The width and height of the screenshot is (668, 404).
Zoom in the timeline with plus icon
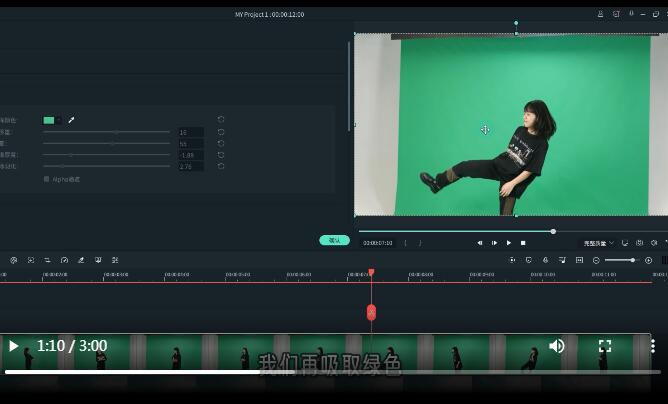point(648,260)
